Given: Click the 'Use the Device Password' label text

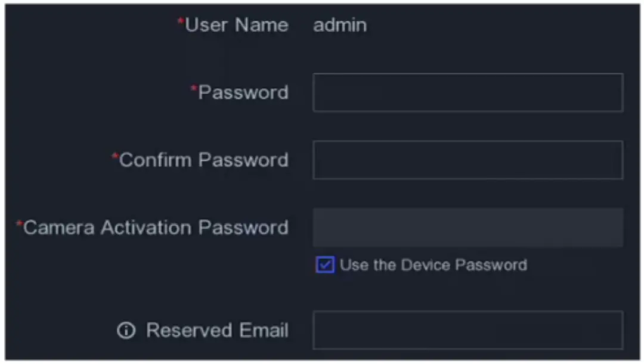Looking at the screenshot, I should pos(434,265).
